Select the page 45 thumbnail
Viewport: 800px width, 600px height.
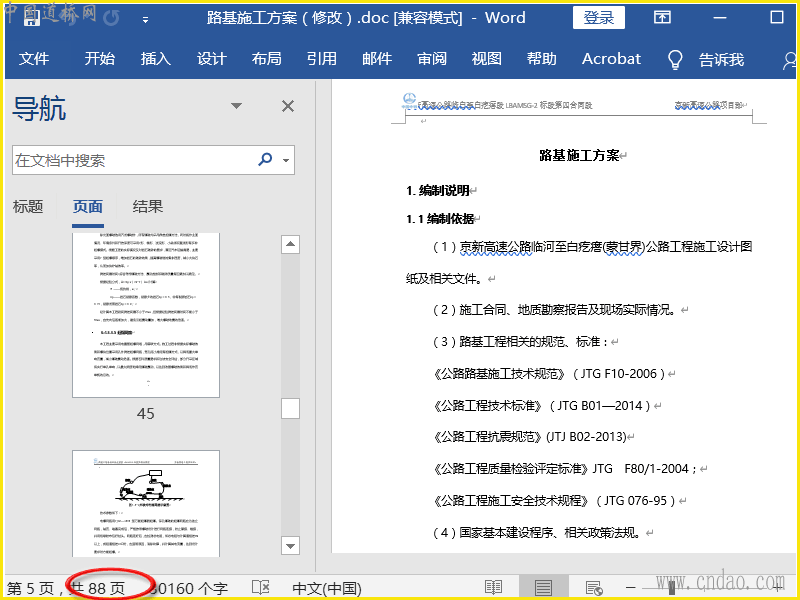(146, 315)
